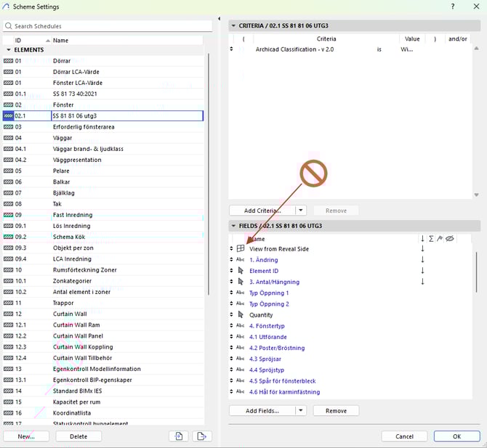This screenshot has height=448, width=487.
Task: Click the import scheme icon button
Action: coord(178,436)
